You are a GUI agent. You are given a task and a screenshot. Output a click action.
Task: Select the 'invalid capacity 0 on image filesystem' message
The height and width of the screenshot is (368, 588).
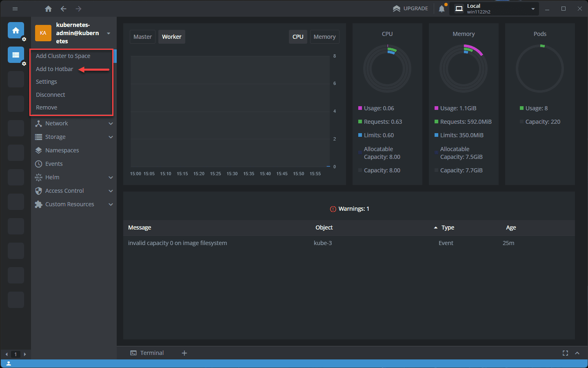[178, 243]
